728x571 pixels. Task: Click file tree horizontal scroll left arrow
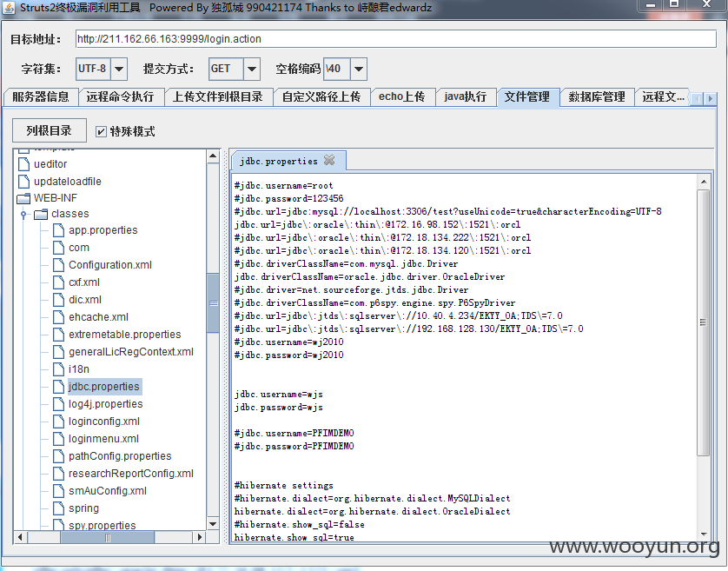click(20, 537)
